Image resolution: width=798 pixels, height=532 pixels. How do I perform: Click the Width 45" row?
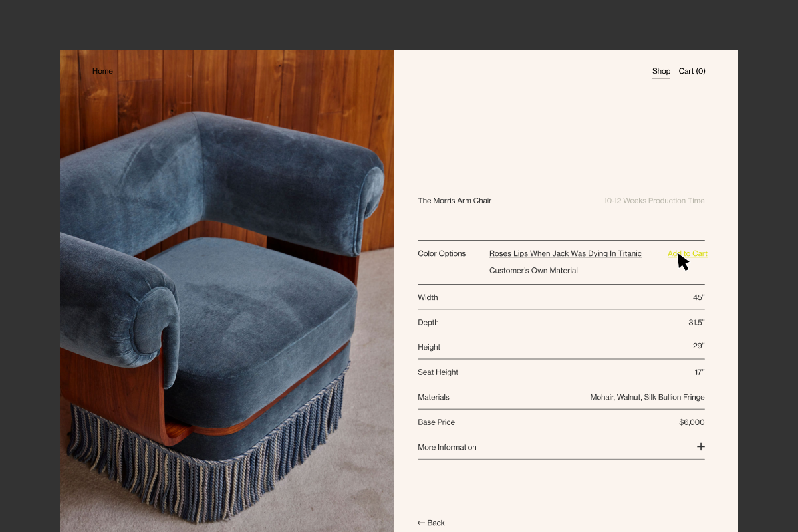[561, 297]
